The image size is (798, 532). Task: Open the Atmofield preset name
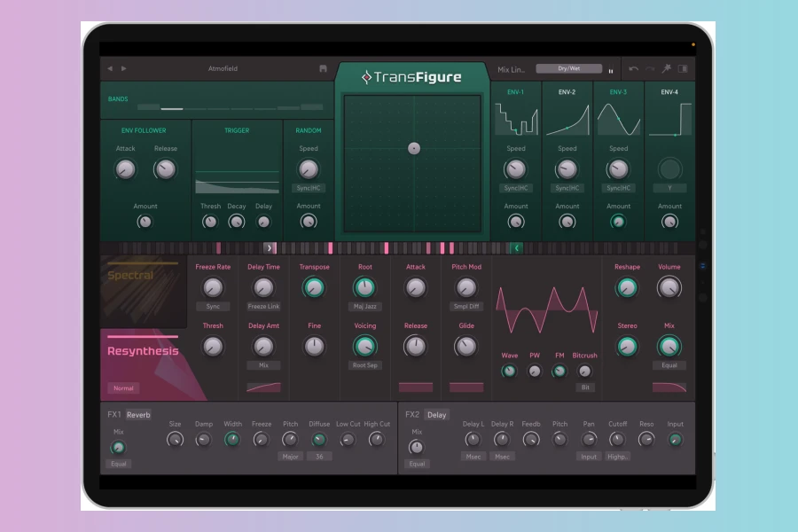(223, 68)
